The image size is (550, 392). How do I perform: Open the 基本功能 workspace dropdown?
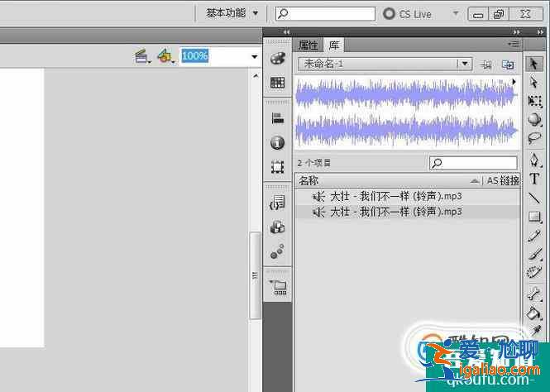coord(232,13)
